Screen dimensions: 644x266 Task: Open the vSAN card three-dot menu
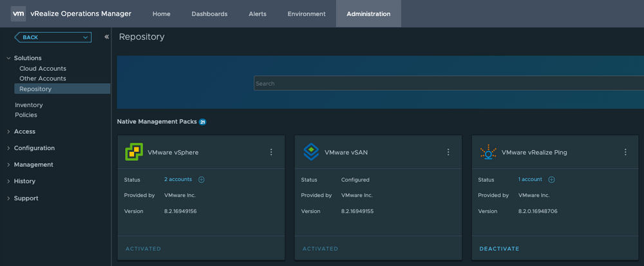[x=448, y=152]
